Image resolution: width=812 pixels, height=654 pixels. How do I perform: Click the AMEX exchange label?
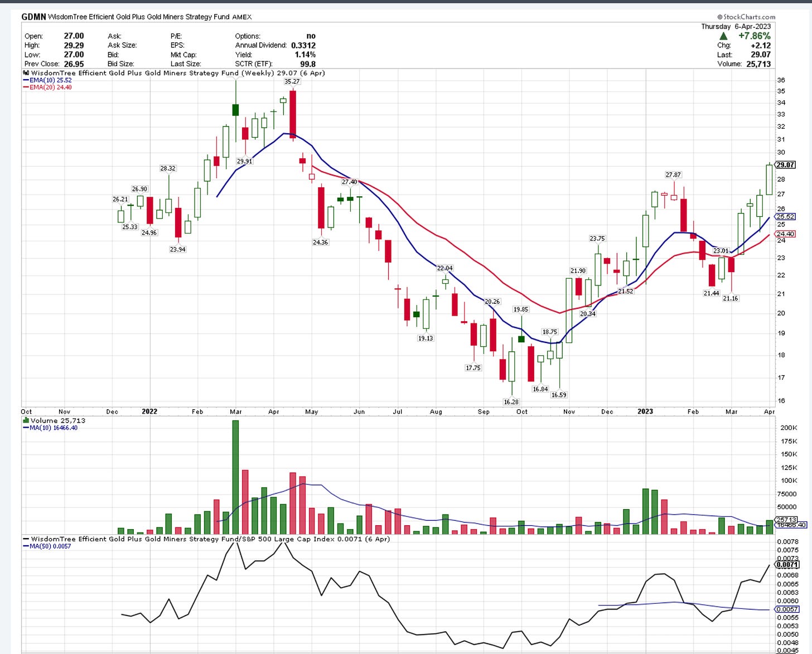tap(241, 17)
